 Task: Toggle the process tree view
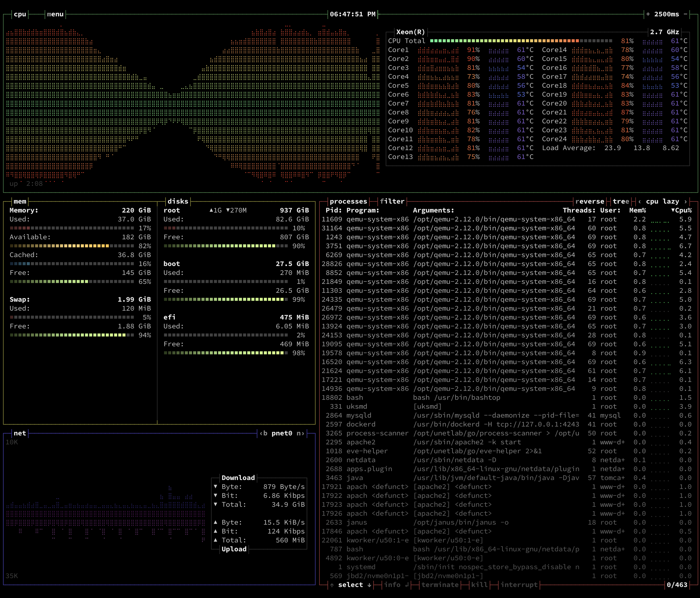coord(621,202)
